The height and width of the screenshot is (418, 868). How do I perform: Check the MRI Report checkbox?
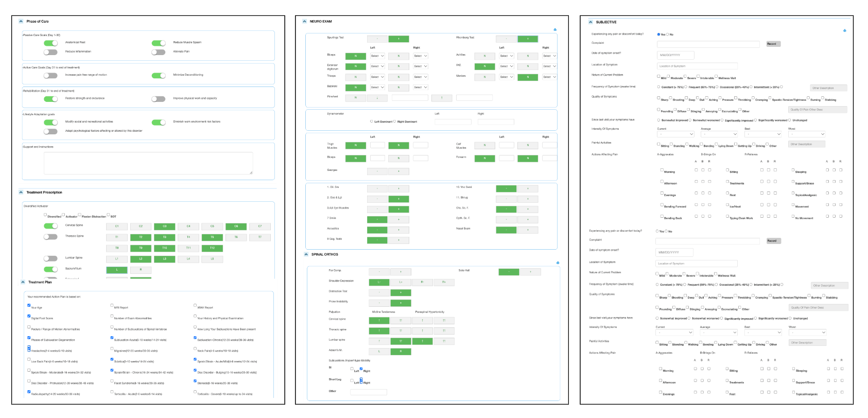click(x=112, y=305)
